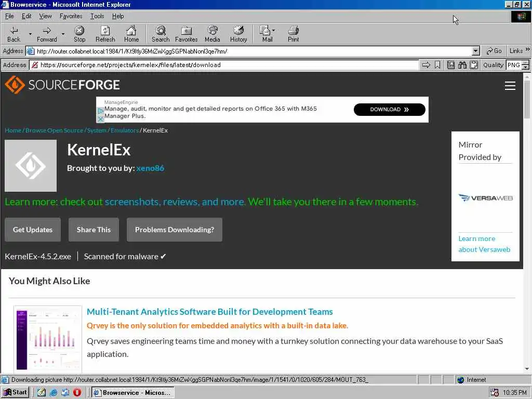Show the History toolbar button
This screenshot has width=532, height=399.
238,34
